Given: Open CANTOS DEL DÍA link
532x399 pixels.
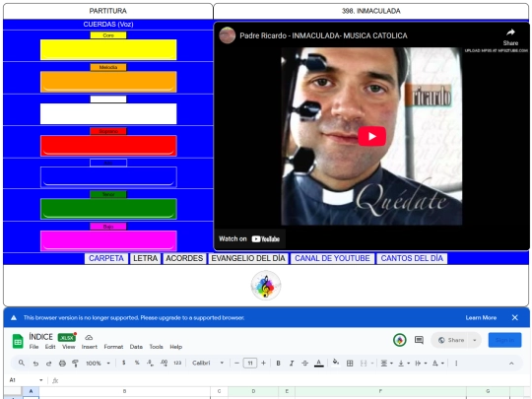Looking at the screenshot, I should pyautogui.click(x=412, y=258).
